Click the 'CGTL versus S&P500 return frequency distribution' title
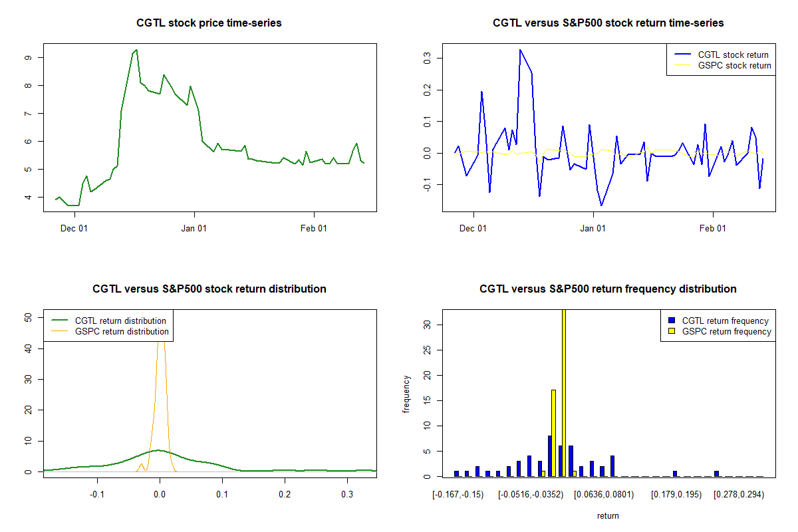This screenshot has height=532, width=798. (x=608, y=289)
